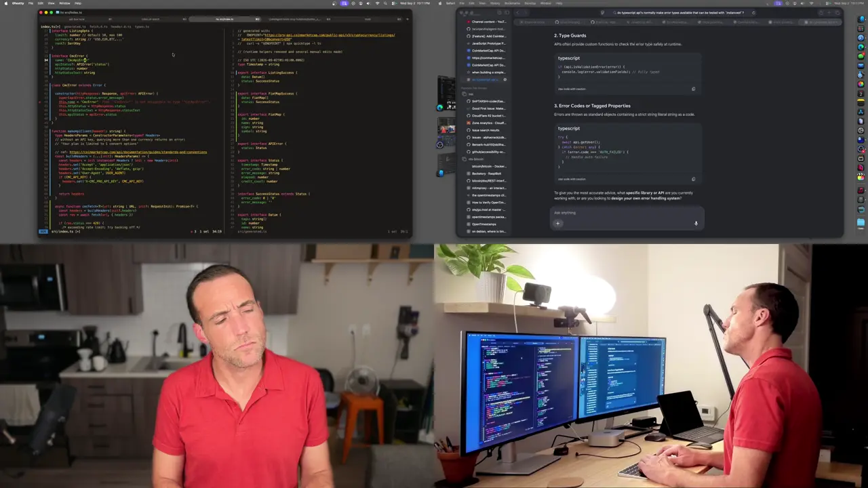
Task: Switch to the fetch.0.ts buffer tab
Action: (x=98, y=26)
